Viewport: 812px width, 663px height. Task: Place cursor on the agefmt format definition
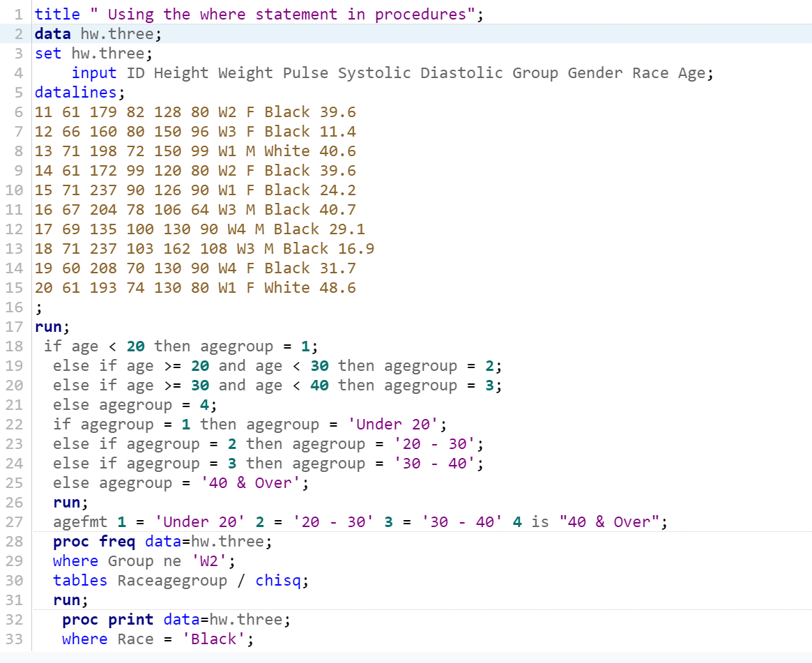pyautogui.click(x=77, y=521)
